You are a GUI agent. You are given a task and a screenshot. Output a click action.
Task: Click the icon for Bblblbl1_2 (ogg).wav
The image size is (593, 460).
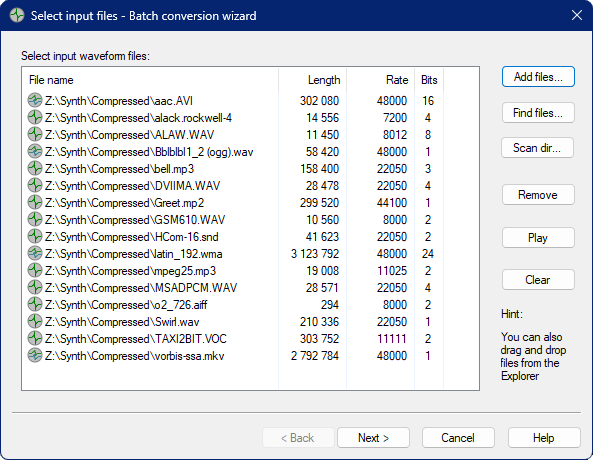point(35,152)
